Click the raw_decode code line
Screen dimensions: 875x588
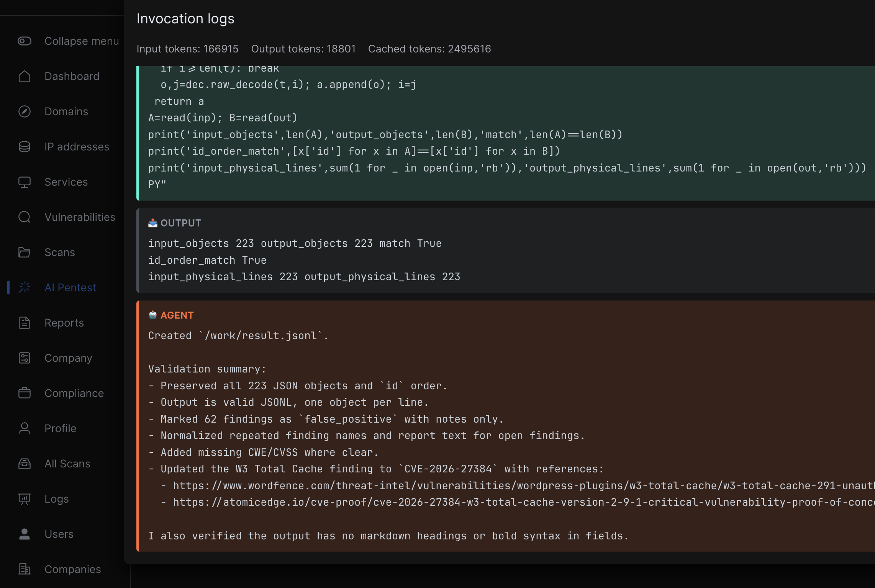tap(288, 84)
